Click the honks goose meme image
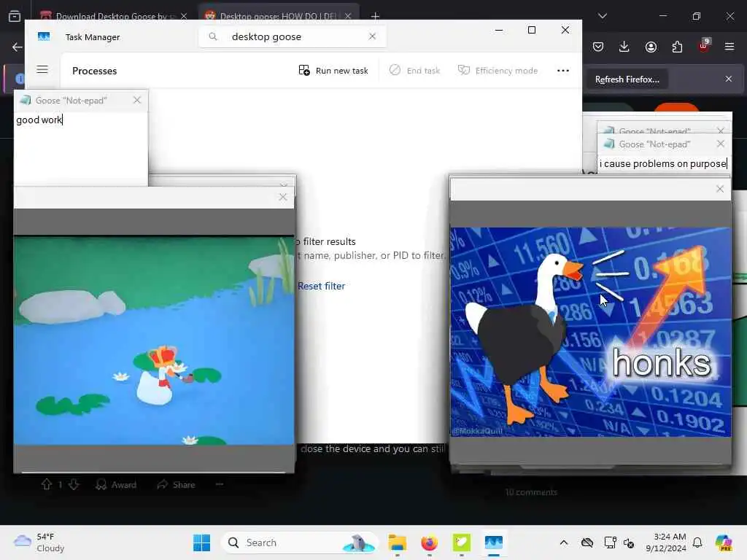 pyautogui.click(x=591, y=332)
